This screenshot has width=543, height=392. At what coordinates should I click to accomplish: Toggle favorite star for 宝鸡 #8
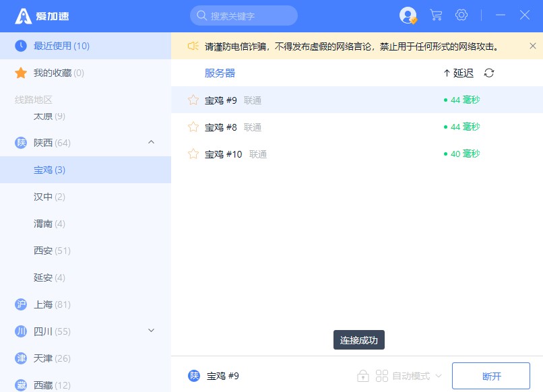click(193, 127)
